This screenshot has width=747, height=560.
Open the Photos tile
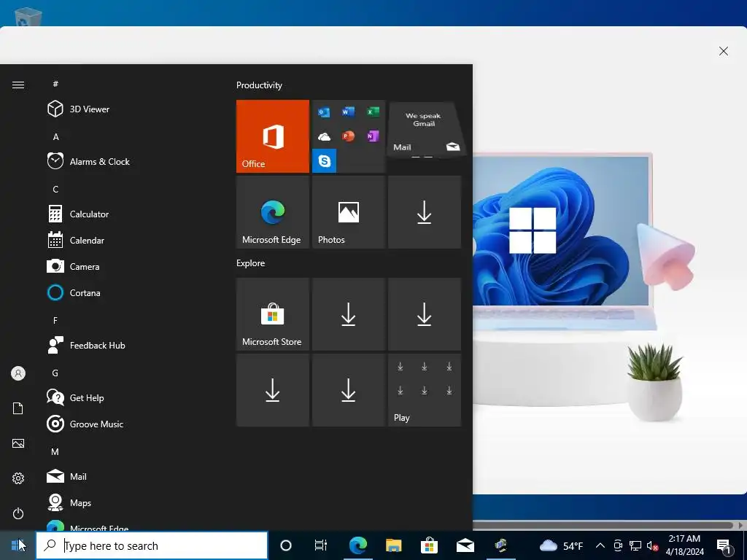click(348, 212)
